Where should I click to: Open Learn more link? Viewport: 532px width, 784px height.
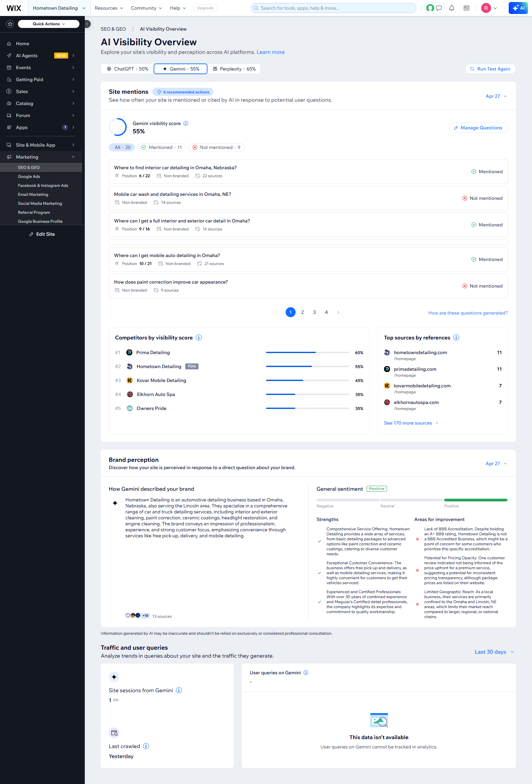click(x=271, y=52)
